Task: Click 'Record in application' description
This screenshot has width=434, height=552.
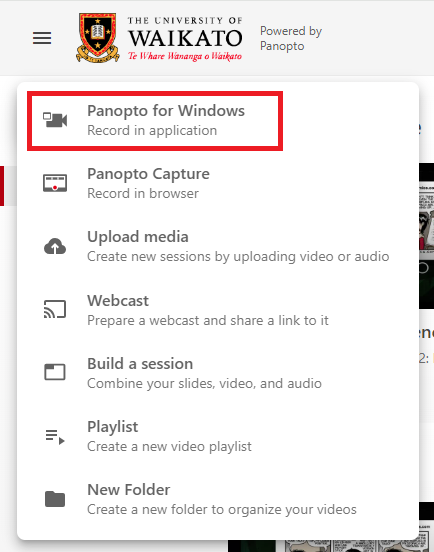Action: [x=152, y=131]
